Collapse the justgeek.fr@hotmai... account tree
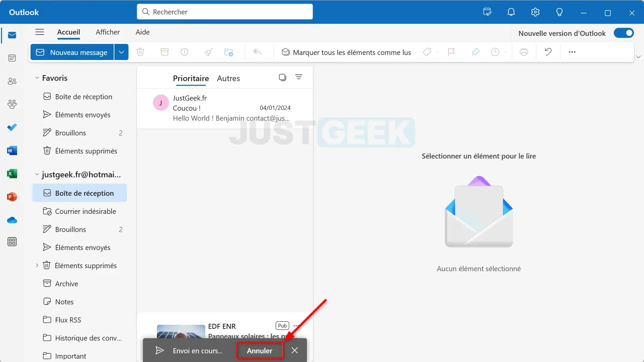 tap(37, 174)
